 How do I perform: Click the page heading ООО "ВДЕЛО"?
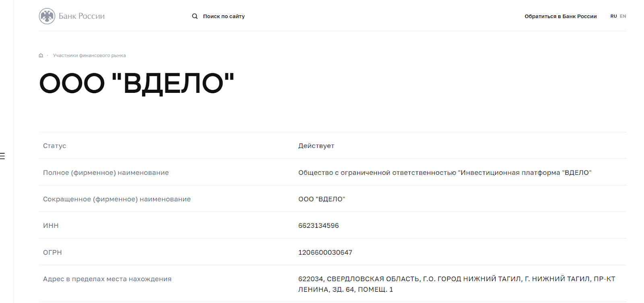(136, 84)
